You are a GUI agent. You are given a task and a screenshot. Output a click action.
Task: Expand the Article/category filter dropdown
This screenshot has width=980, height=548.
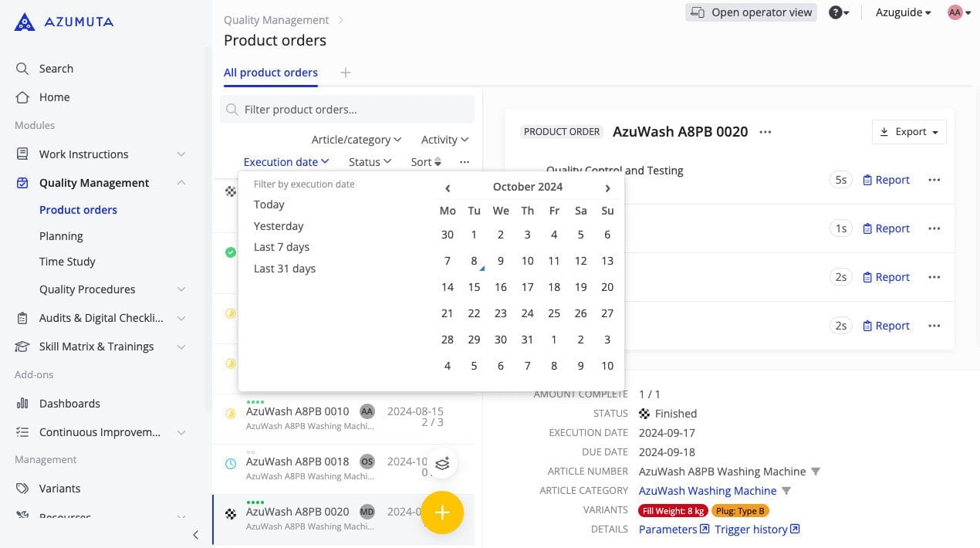(x=356, y=139)
